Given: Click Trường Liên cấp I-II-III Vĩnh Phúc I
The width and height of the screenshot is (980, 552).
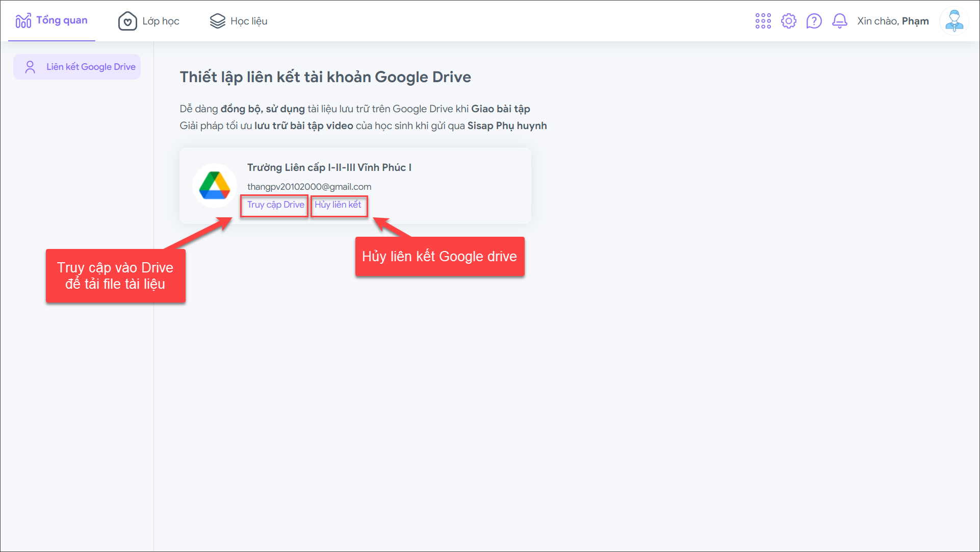Looking at the screenshot, I should coord(329,167).
